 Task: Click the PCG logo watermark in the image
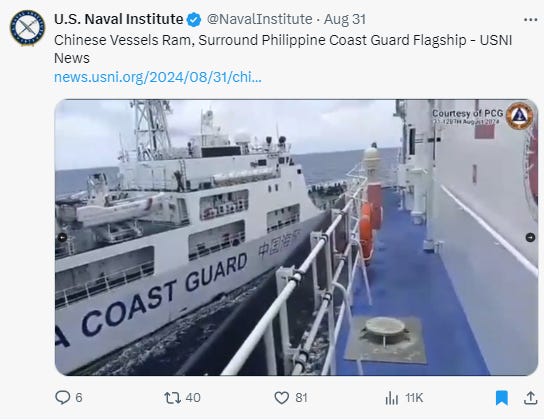[x=519, y=116]
